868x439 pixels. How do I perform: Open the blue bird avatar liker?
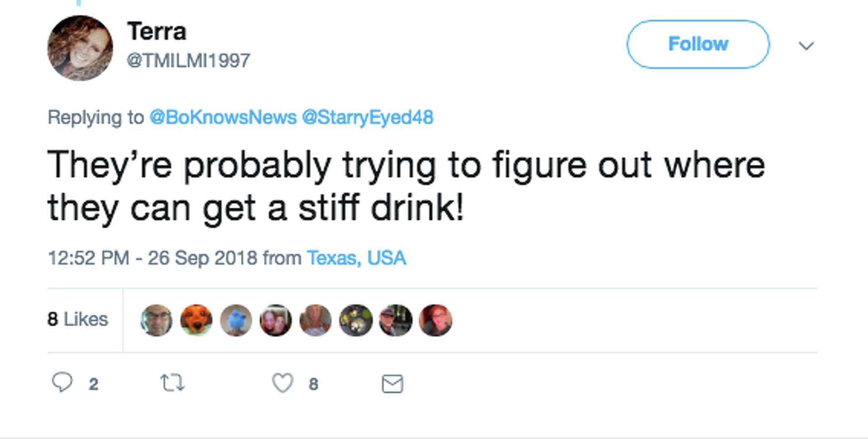[x=236, y=320]
